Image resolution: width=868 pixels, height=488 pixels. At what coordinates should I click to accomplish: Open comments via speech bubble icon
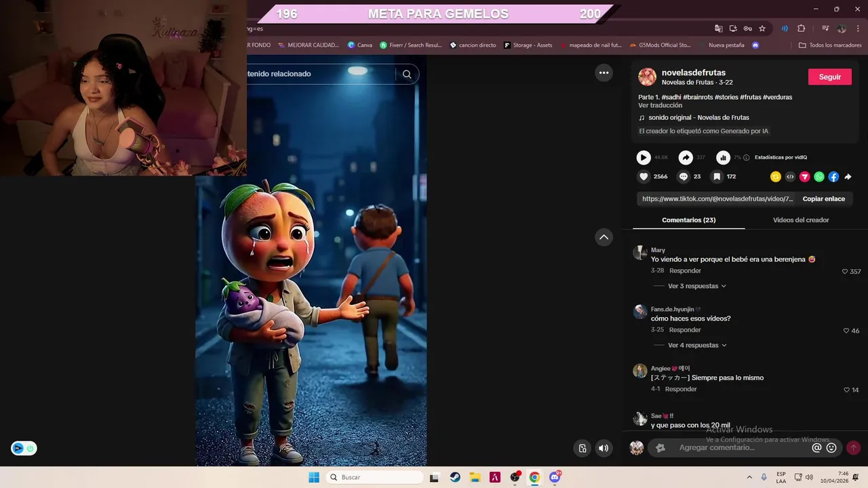coord(684,176)
